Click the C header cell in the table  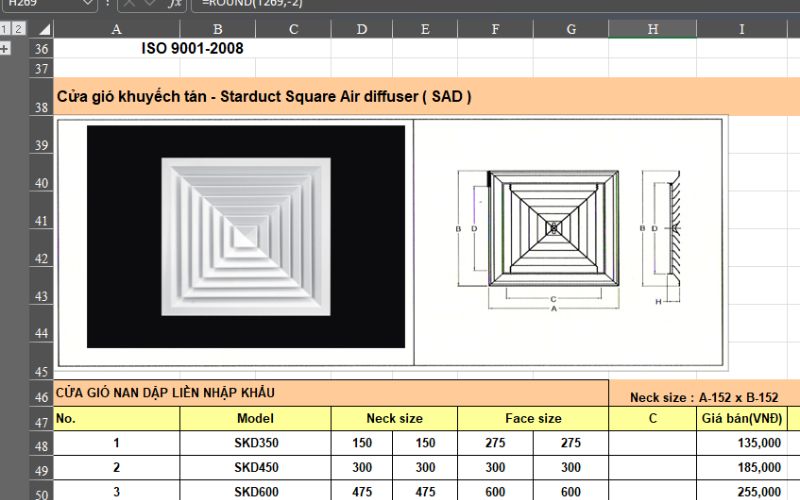[x=653, y=418]
